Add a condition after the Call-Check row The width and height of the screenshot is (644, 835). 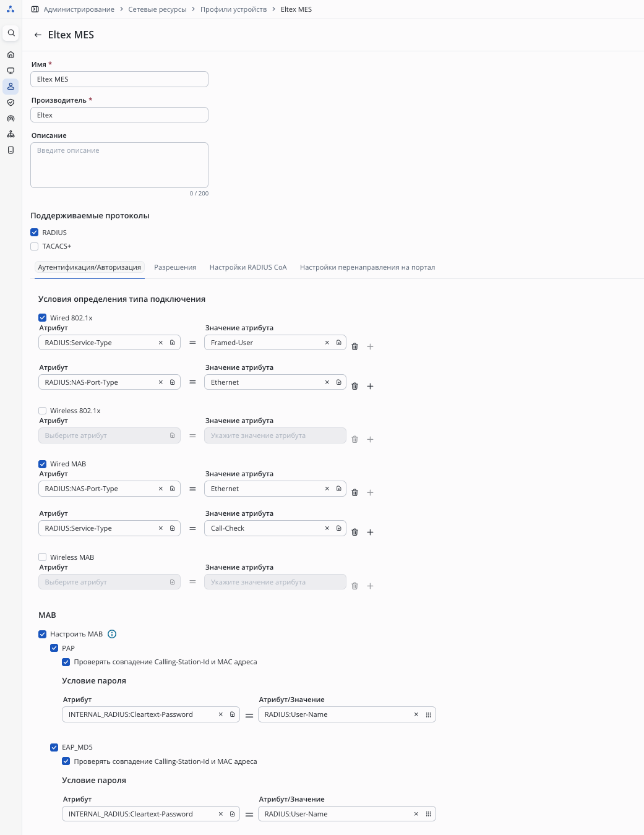point(370,533)
